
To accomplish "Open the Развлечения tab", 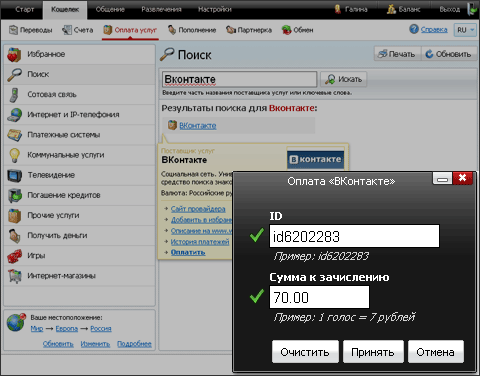I will point(161,9).
